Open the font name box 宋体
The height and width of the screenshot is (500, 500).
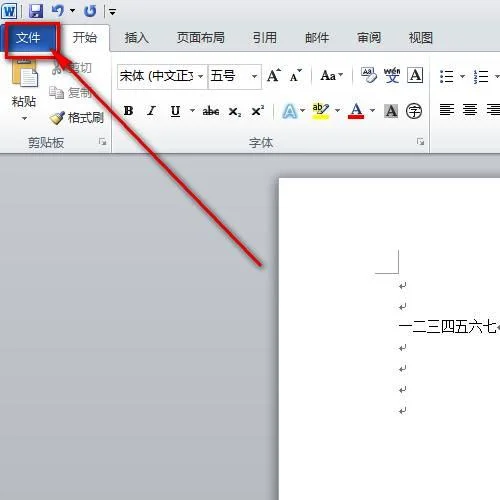(162, 76)
